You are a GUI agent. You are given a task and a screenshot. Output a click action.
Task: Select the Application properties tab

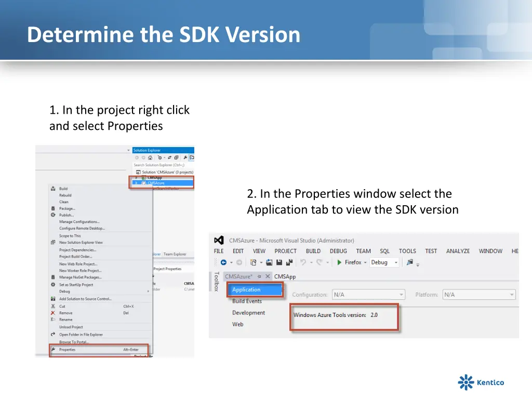coord(255,290)
